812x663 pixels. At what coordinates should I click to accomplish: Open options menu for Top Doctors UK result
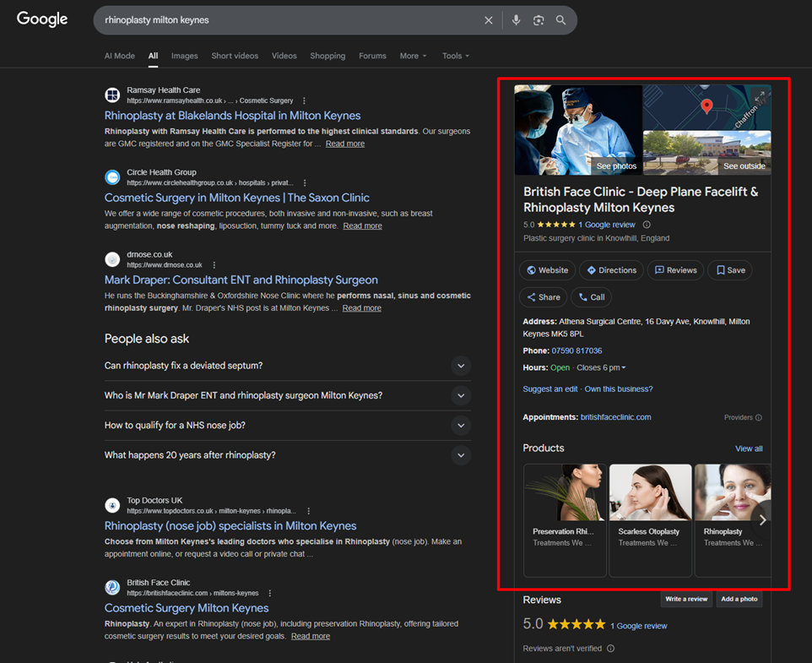click(309, 511)
